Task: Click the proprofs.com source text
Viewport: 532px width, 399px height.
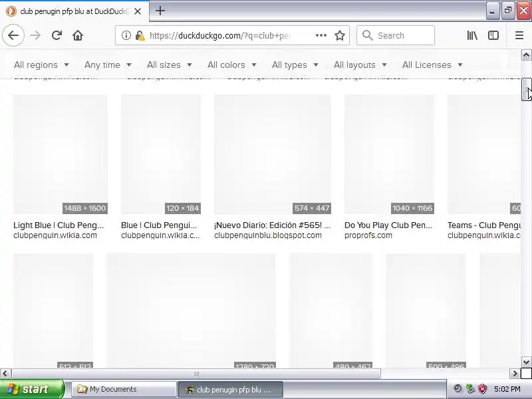Action: pos(368,235)
